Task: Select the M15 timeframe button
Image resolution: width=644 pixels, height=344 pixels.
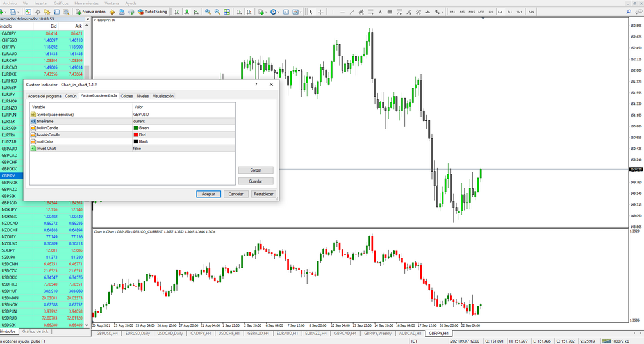Action: pyautogui.click(x=472, y=12)
